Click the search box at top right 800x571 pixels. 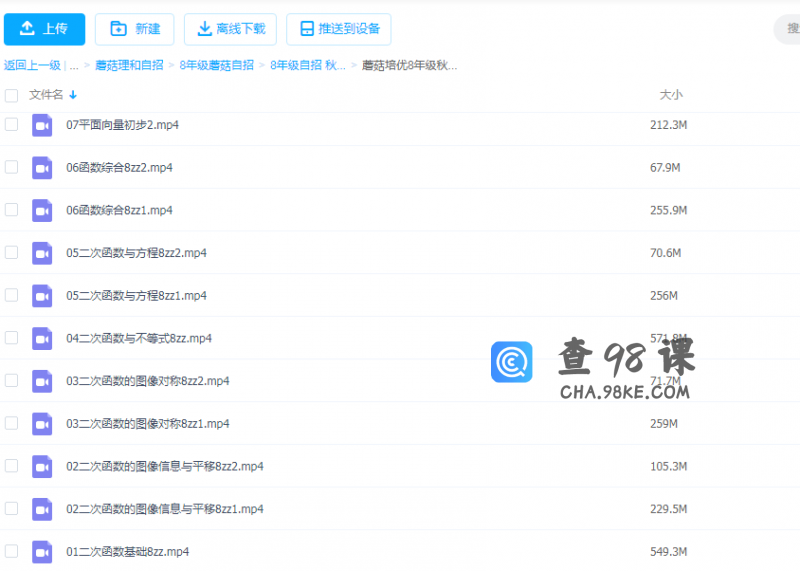[787, 29]
